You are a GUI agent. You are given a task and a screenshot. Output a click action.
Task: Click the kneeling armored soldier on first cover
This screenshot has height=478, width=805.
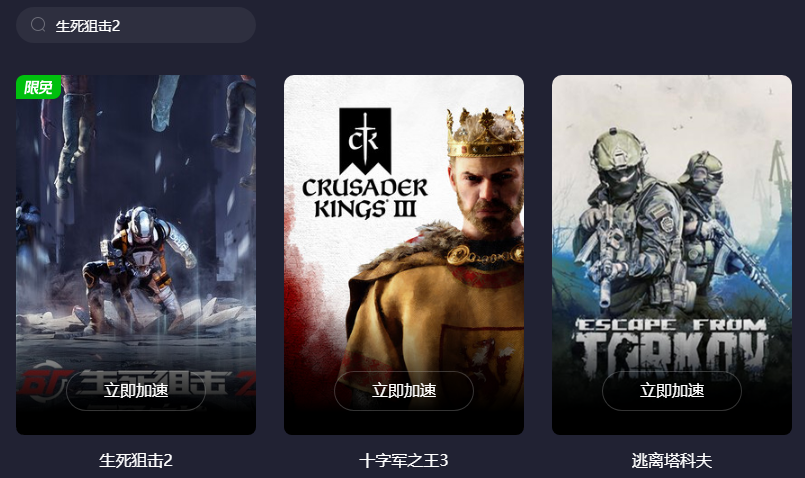[138, 267]
